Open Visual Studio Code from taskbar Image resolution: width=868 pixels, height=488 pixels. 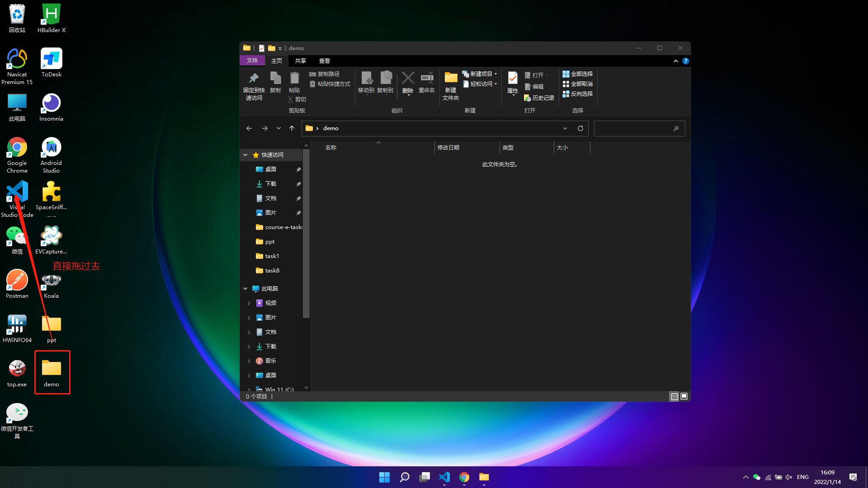444,477
